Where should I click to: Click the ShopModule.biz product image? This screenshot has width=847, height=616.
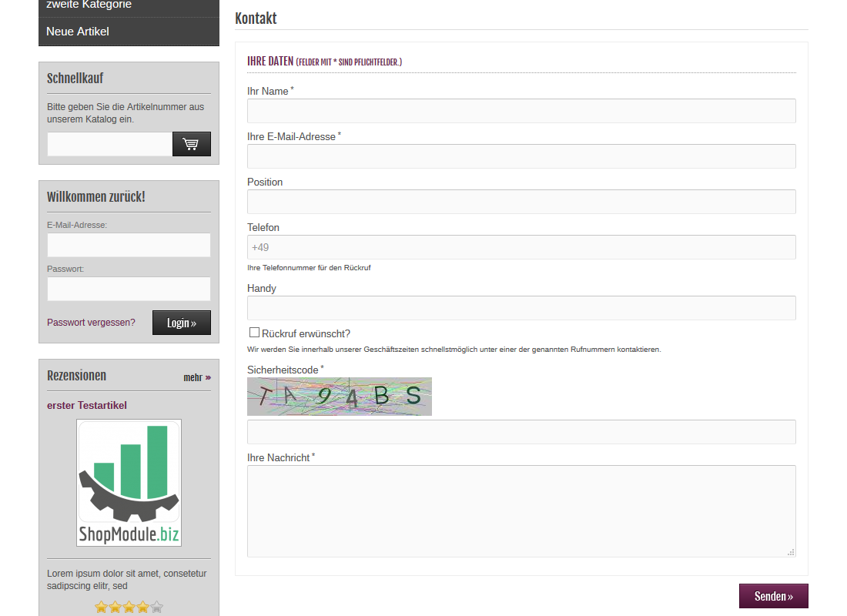click(129, 483)
